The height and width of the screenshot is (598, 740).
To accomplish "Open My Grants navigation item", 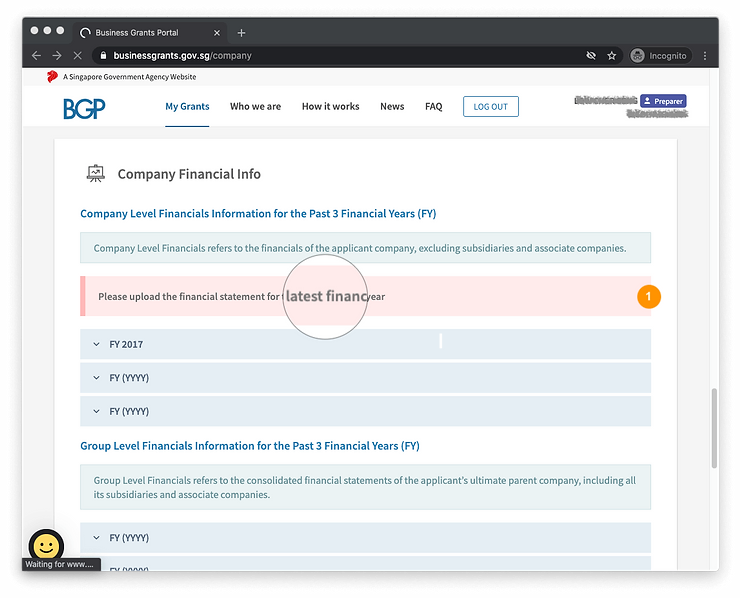I will (187, 107).
